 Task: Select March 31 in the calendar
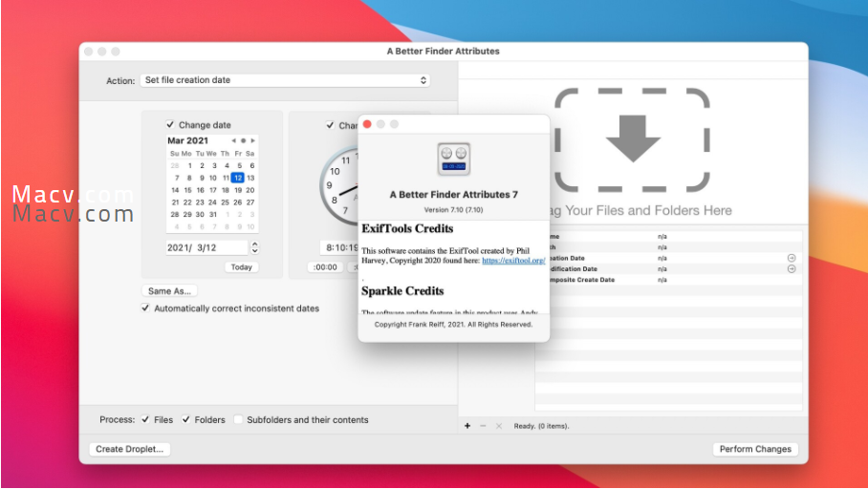[213, 214]
